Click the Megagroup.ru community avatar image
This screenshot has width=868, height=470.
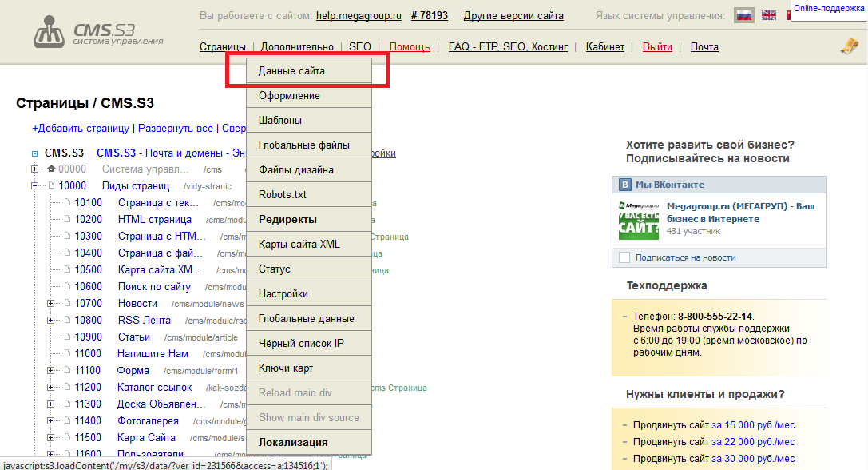(638, 218)
